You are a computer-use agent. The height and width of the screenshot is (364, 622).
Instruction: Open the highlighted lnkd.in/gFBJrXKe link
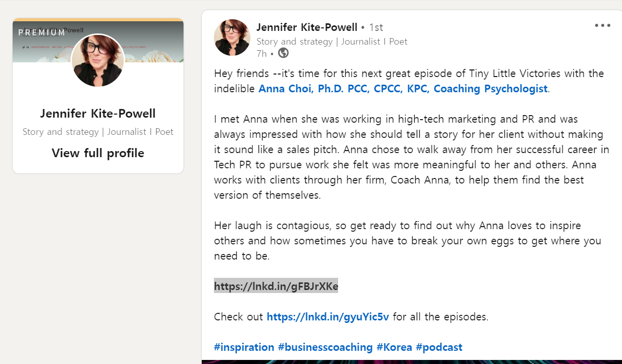click(x=276, y=286)
